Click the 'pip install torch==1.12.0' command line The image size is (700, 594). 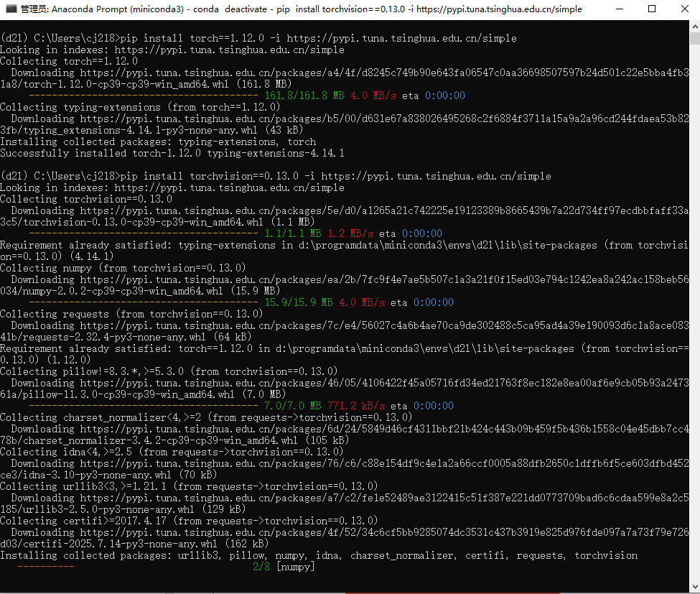point(258,38)
